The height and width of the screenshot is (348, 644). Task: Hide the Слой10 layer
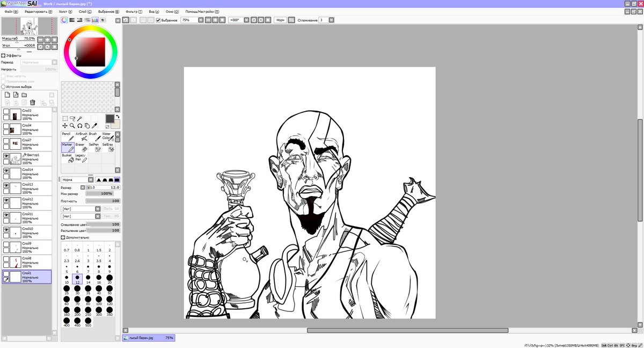[x=6, y=230]
